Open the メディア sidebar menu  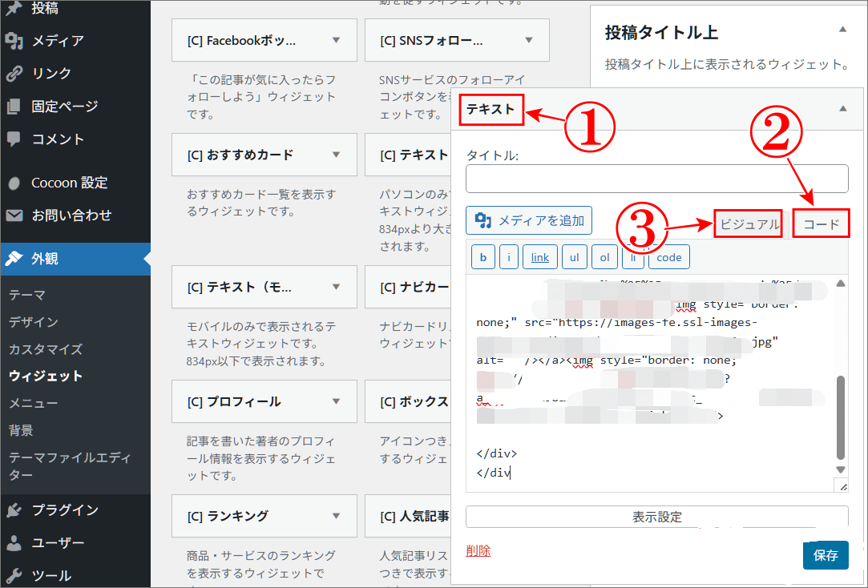57,41
